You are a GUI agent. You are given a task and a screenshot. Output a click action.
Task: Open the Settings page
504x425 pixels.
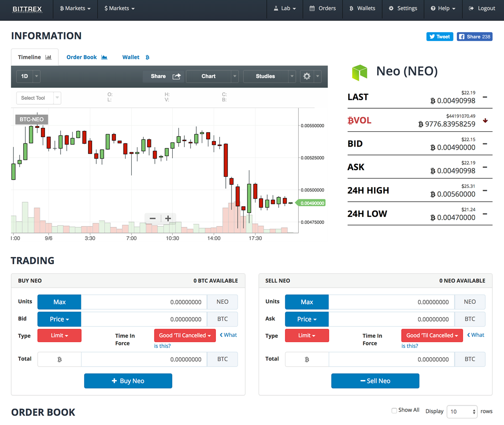[x=403, y=8]
